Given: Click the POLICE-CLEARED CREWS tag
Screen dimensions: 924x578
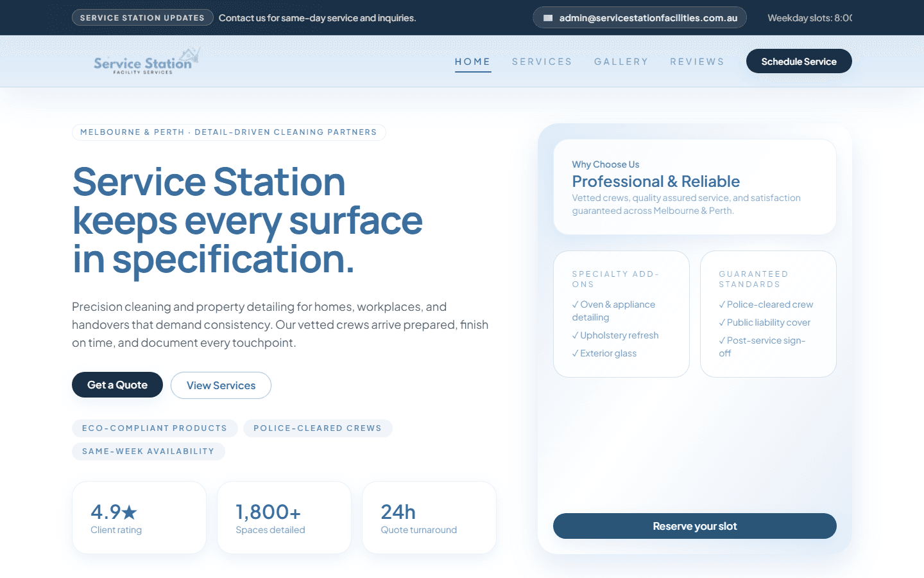Looking at the screenshot, I should (x=318, y=428).
